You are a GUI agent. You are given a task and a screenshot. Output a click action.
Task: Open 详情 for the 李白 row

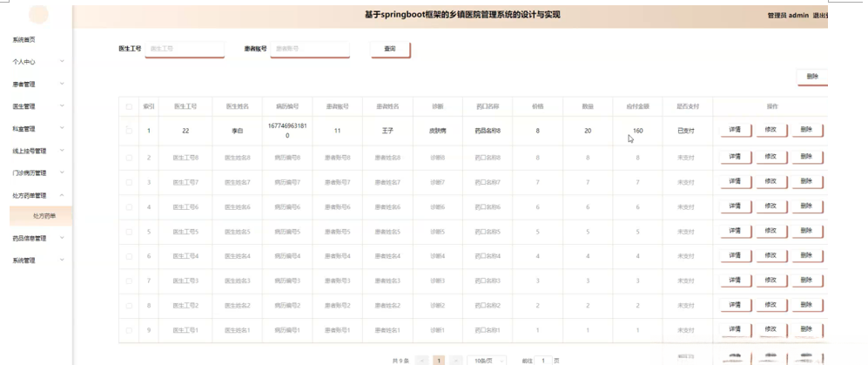[735, 130]
